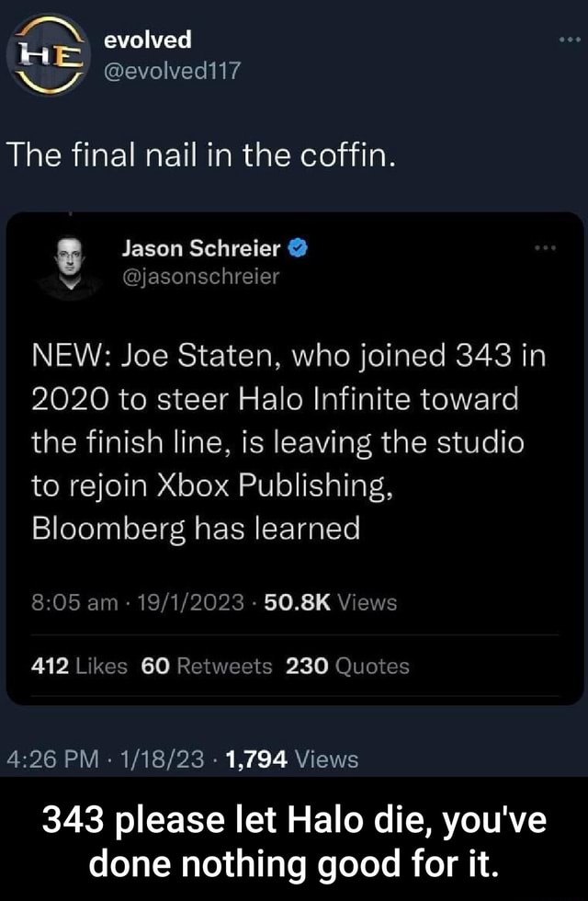The height and width of the screenshot is (901, 588).
Task: Expand the 230 Quotes list
Action: (349, 663)
